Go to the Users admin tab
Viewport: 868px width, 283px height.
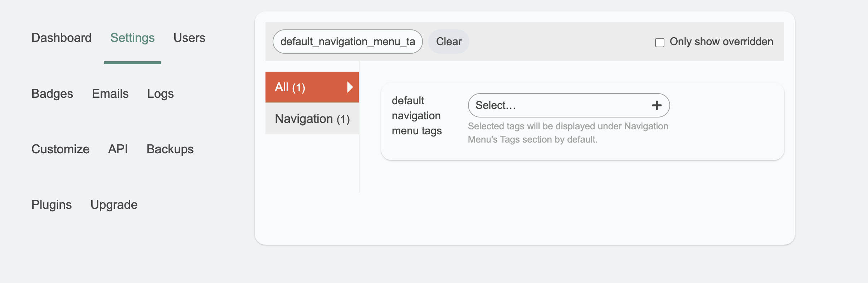coord(189,38)
